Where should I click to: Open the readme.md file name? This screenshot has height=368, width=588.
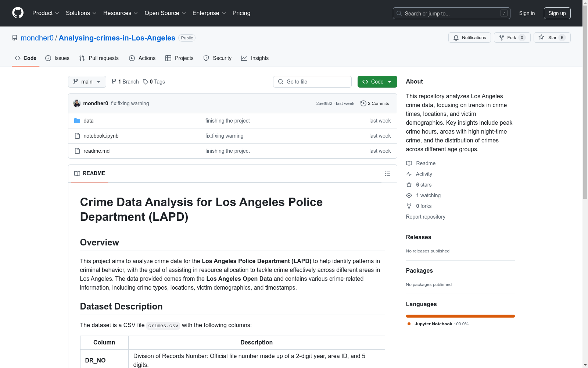97,151
